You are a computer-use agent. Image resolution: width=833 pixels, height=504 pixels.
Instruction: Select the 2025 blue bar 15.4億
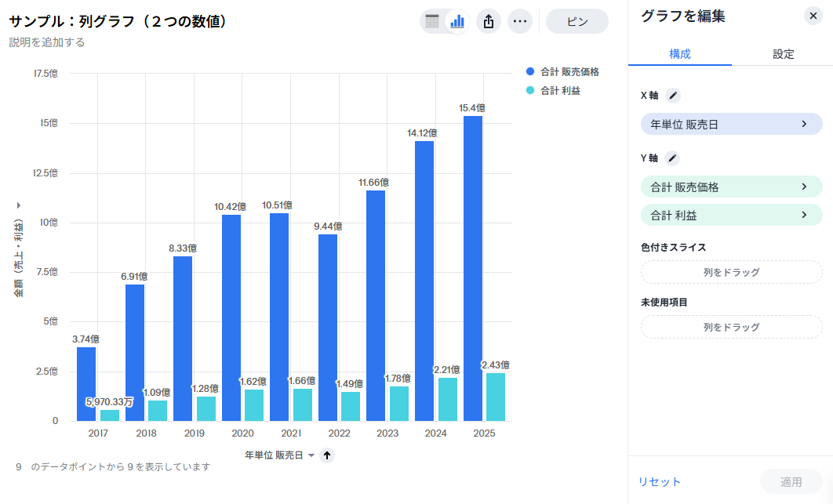pos(473,269)
